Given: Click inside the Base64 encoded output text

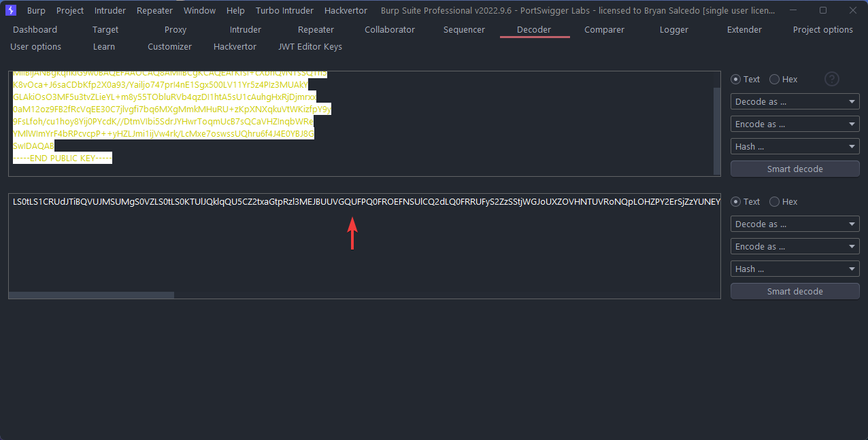Looking at the screenshot, I should tap(272, 202).
